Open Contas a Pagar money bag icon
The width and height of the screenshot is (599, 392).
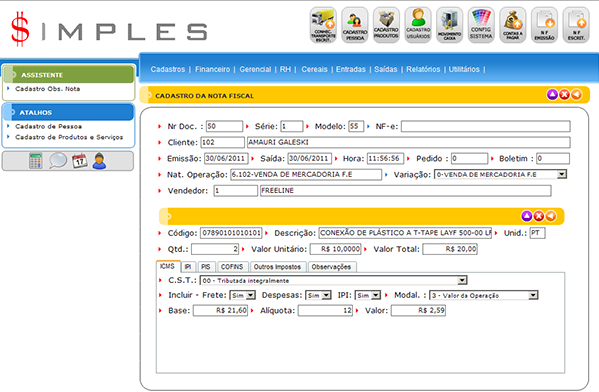tap(513, 25)
